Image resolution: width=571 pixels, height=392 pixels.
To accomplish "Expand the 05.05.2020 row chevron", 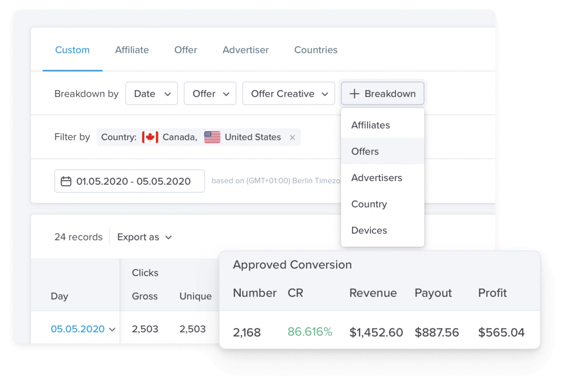I will click(x=112, y=329).
